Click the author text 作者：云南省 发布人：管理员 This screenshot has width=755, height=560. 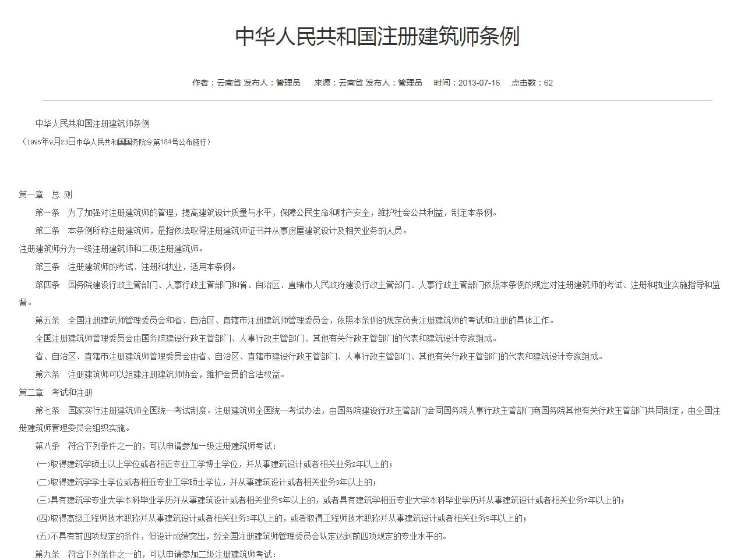[246, 83]
